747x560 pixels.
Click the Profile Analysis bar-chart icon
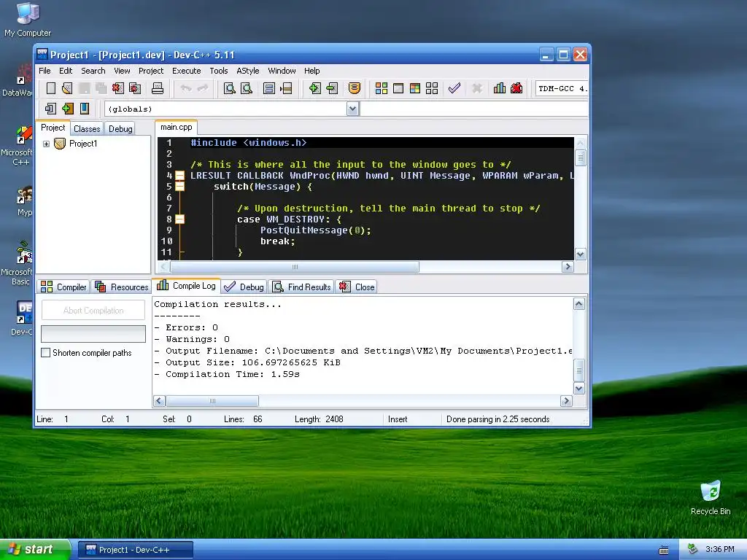click(x=499, y=88)
